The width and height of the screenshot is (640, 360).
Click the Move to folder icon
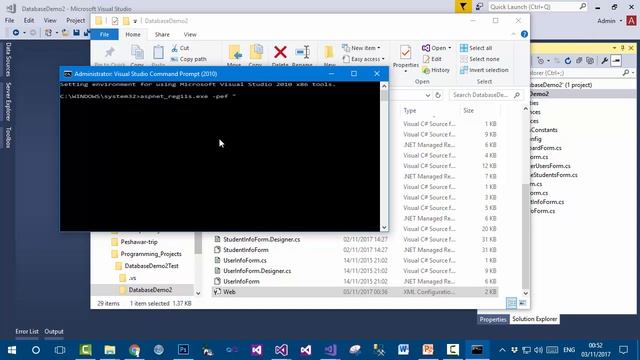(x=235, y=52)
